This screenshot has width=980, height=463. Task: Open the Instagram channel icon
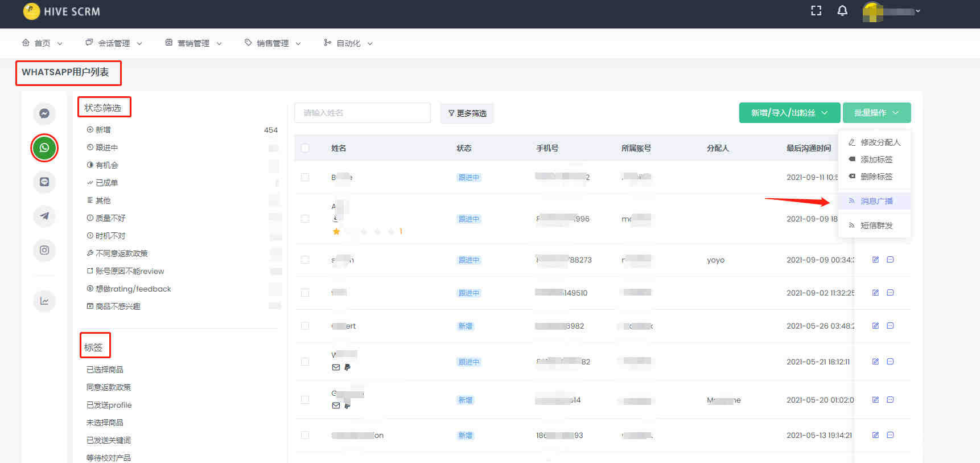click(x=44, y=250)
